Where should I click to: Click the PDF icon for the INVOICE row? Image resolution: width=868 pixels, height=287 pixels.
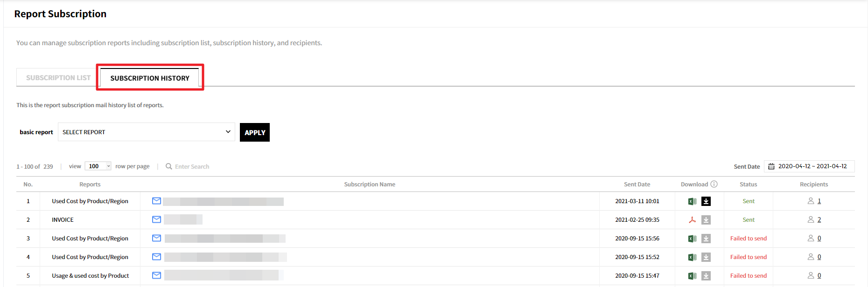coord(692,220)
